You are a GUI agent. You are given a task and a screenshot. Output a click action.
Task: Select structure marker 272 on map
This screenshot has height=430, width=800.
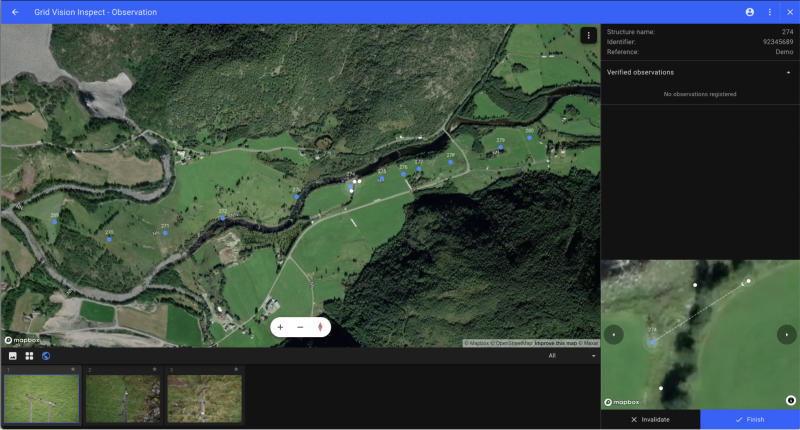point(223,218)
